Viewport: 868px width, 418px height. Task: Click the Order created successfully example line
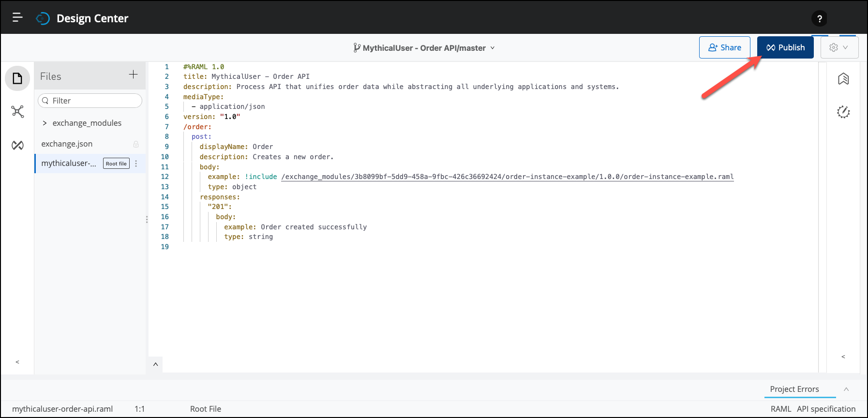[296, 227]
